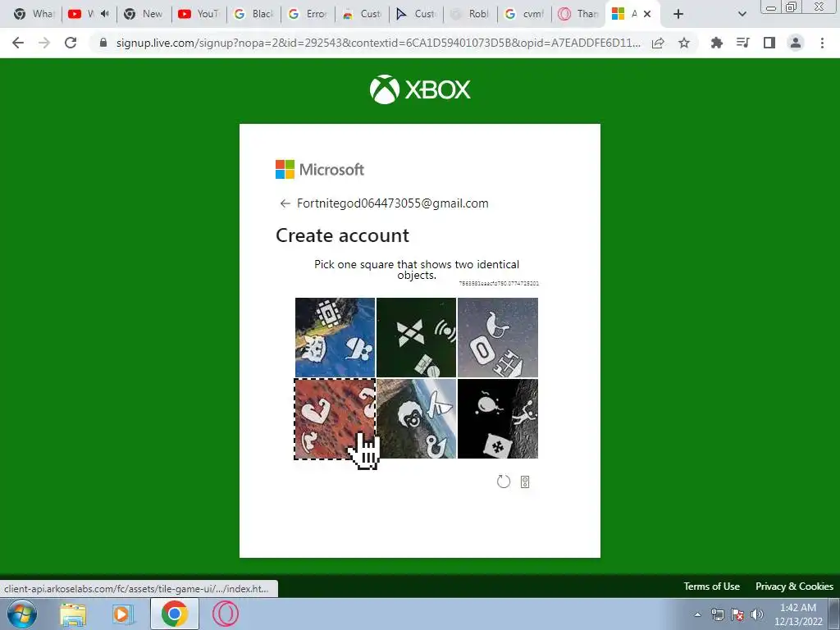Close the active Microsoft account tab

point(647,14)
